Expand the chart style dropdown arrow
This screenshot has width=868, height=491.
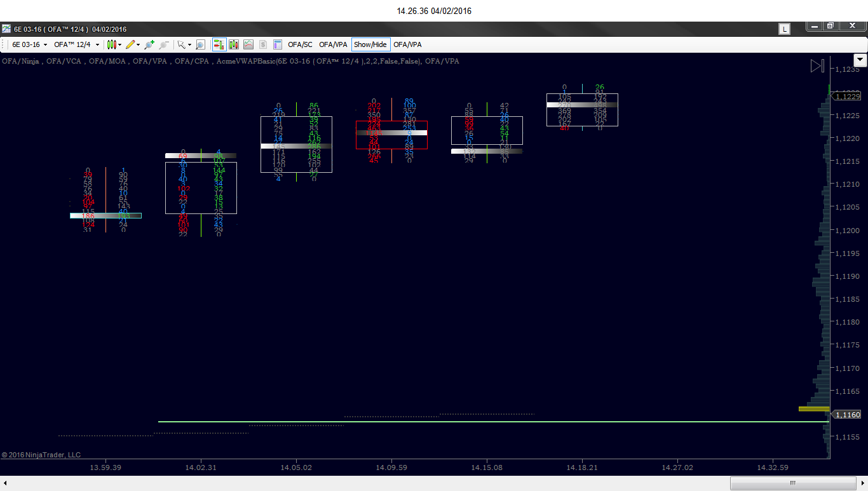(x=119, y=44)
